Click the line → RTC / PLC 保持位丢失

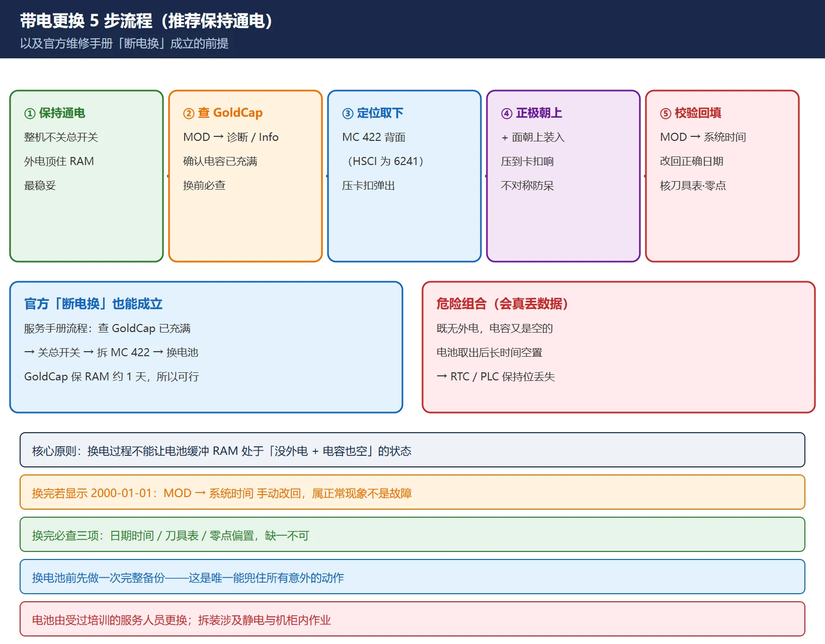[x=496, y=376]
